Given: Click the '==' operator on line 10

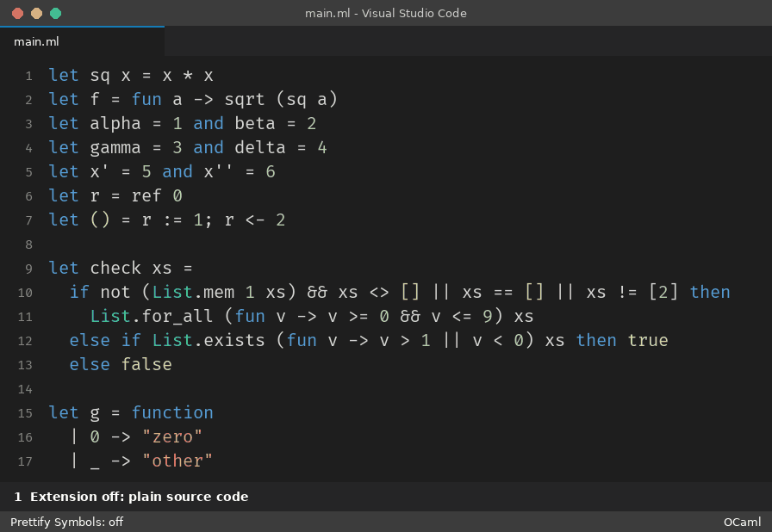Looking at the screenshot, I should [503, 292].
